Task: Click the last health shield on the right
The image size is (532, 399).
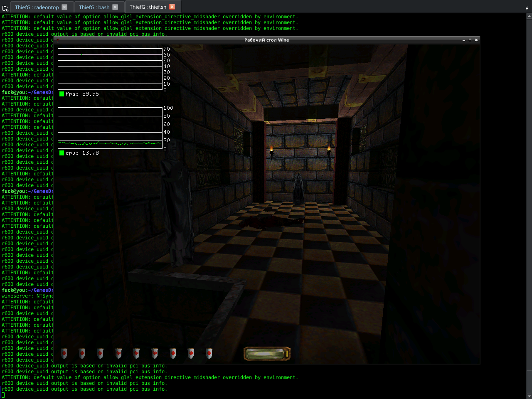Action: (209, 353)
